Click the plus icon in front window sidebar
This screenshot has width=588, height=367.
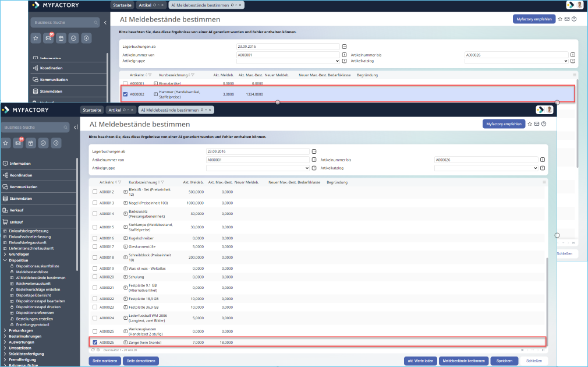click(x=56, y=143)
